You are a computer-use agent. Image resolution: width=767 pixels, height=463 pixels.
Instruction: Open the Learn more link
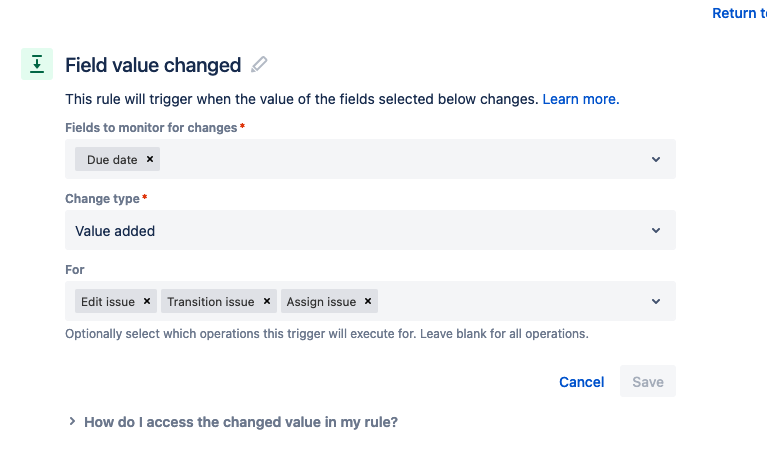pos(579,99)
